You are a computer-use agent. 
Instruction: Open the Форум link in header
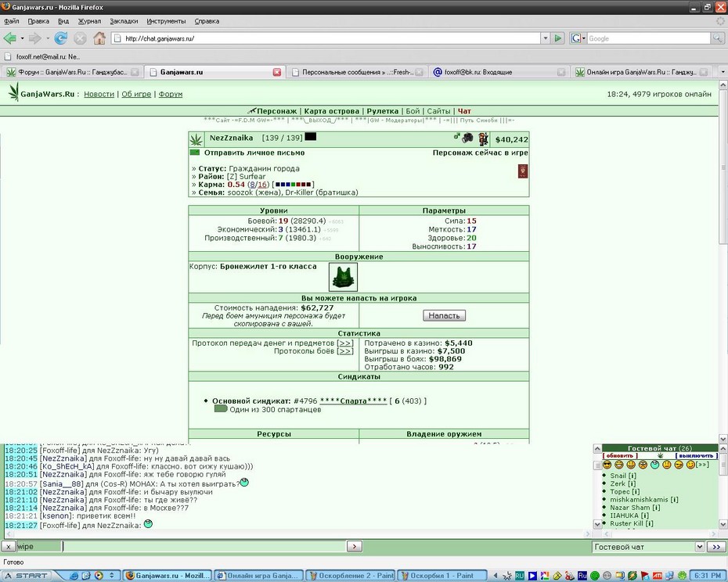171,94
